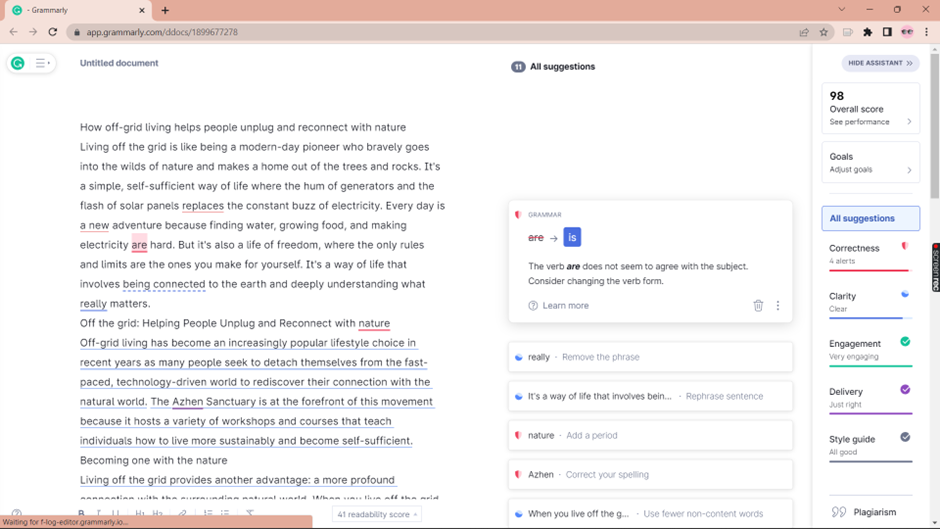Click Hide Assistant button

[x=880, y=63]
